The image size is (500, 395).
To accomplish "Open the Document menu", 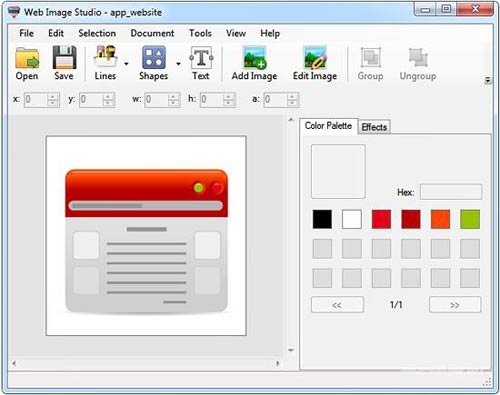I will point(152,33).
